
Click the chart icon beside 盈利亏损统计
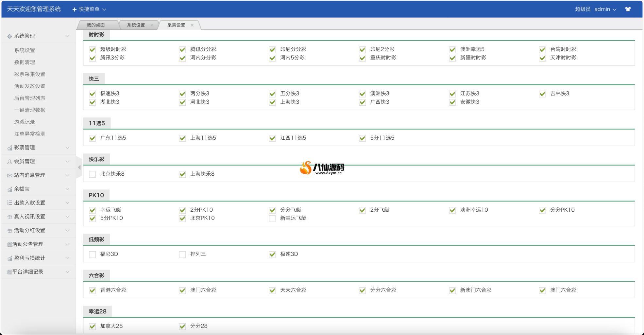[x=9, y=258]
